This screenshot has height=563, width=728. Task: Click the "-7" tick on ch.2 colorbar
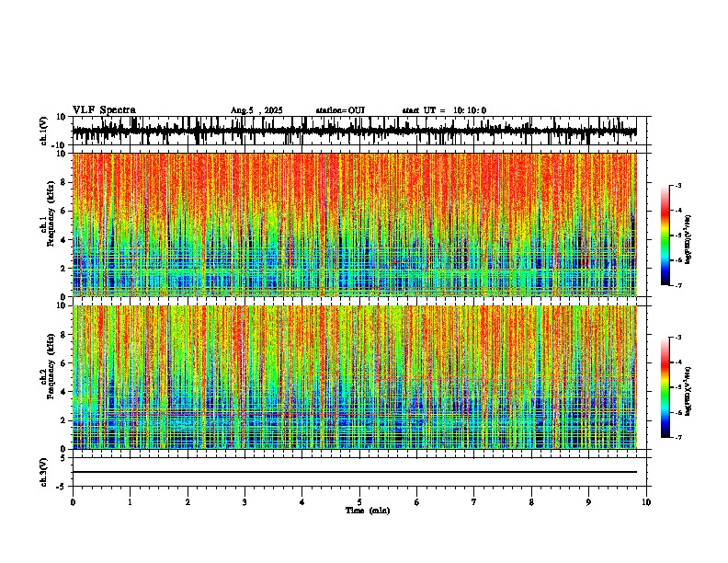(x=678, y=437)
